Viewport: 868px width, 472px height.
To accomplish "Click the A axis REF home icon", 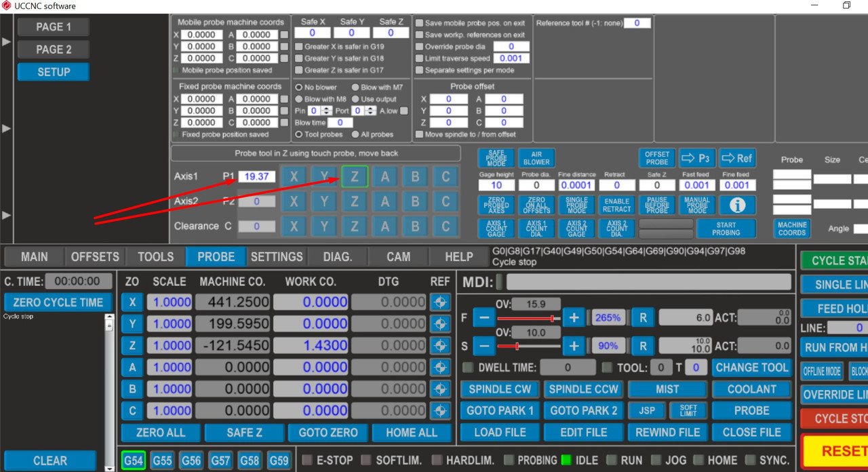I will click(440, 368).
